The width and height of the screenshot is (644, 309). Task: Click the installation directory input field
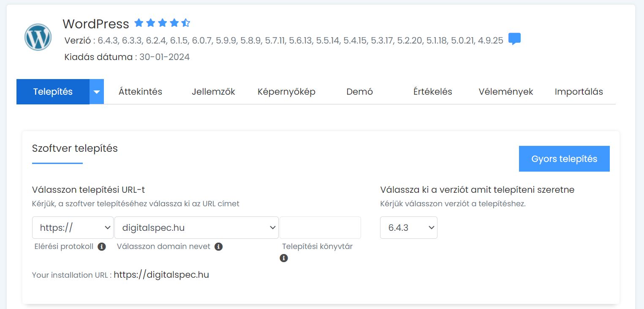pos(320,228)
